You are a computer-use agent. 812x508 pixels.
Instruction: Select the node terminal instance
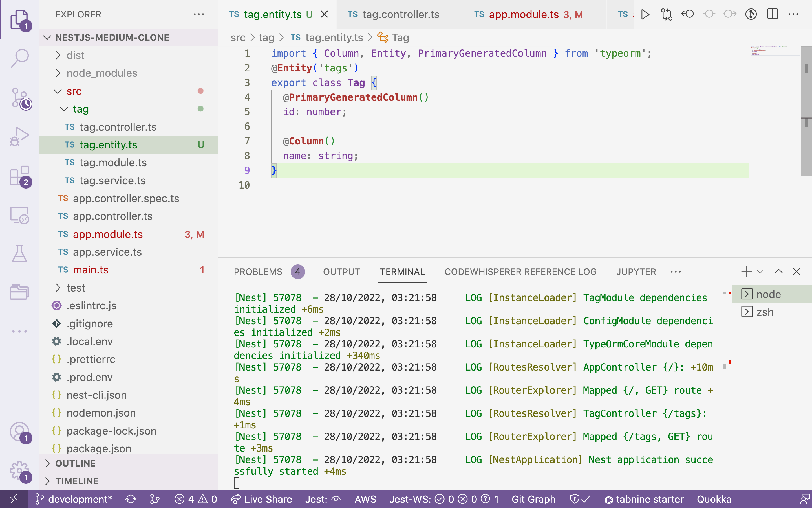(x=772, y=294)
